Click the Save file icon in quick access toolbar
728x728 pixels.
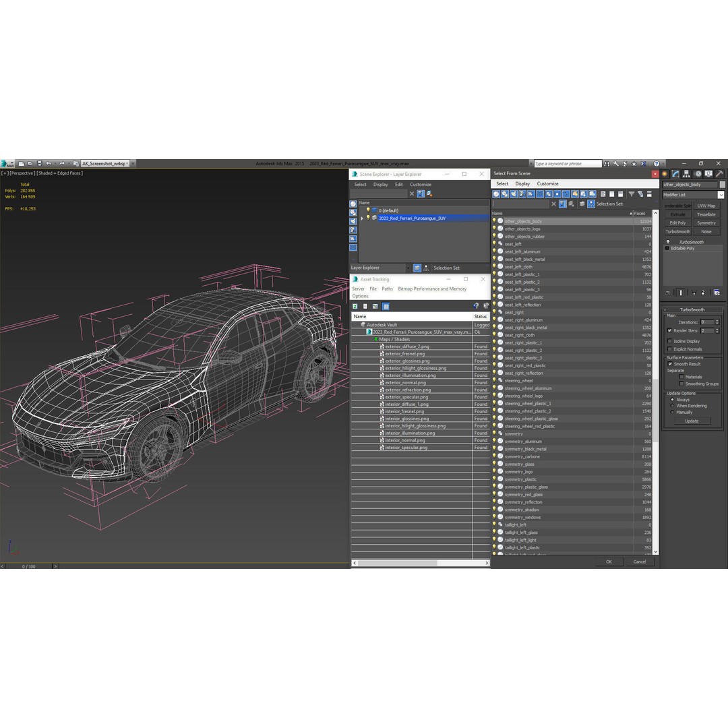[40, 163]
